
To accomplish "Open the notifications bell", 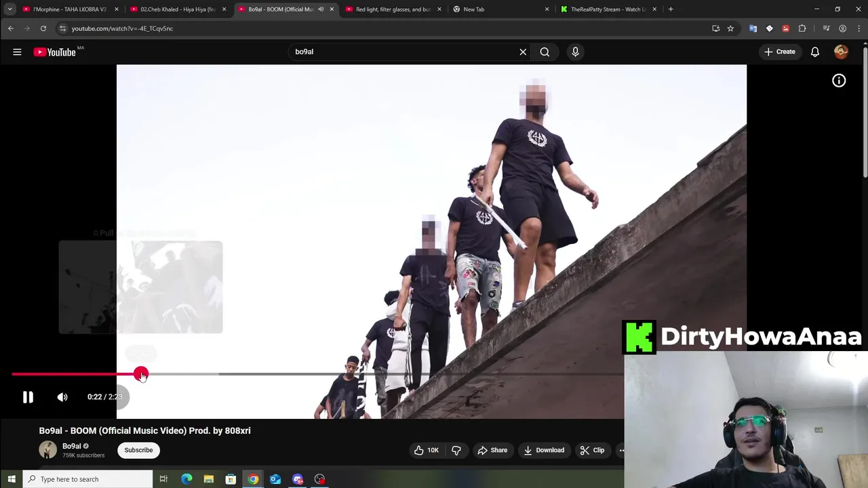I will (815, 52).
